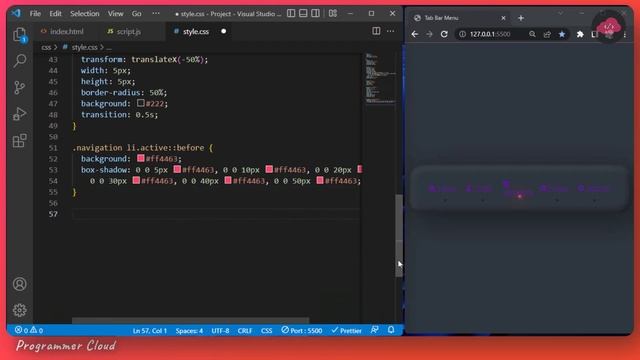Open the browser three-dot menu

pos(625,34)
